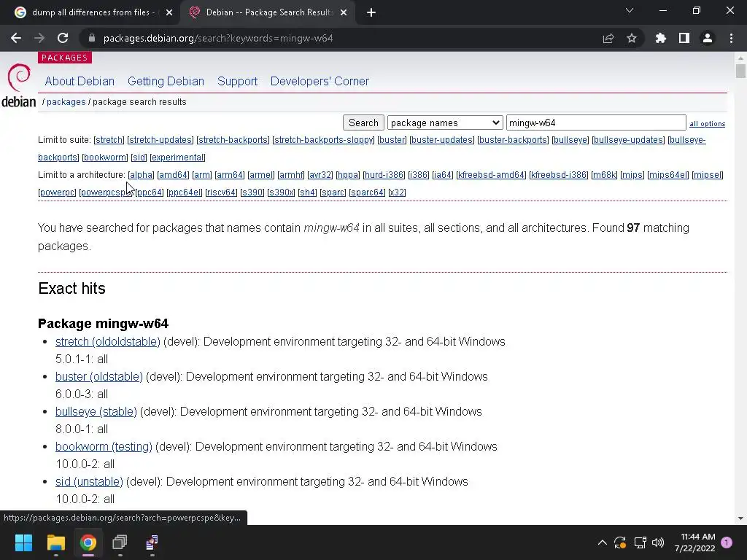Open the notification badge in tray
The image size is (747, 560).
click(x=727, y=542)
